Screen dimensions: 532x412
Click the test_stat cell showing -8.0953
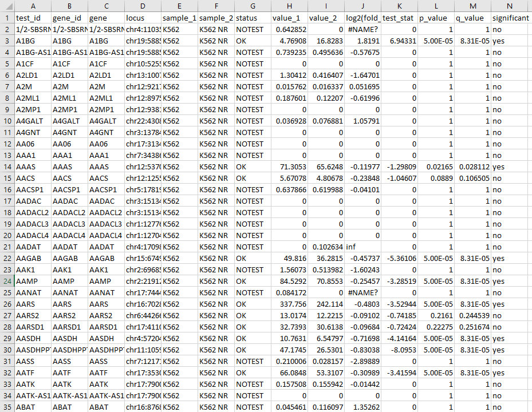(399, 350)
